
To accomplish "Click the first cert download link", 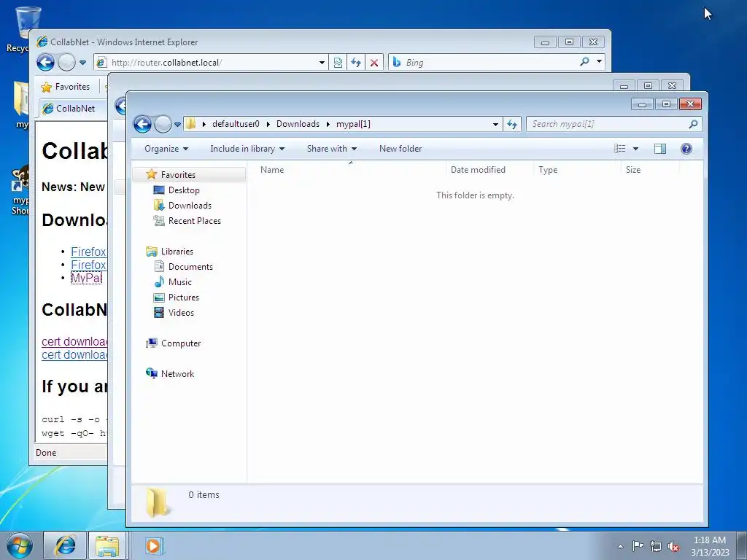I will 74,341.
